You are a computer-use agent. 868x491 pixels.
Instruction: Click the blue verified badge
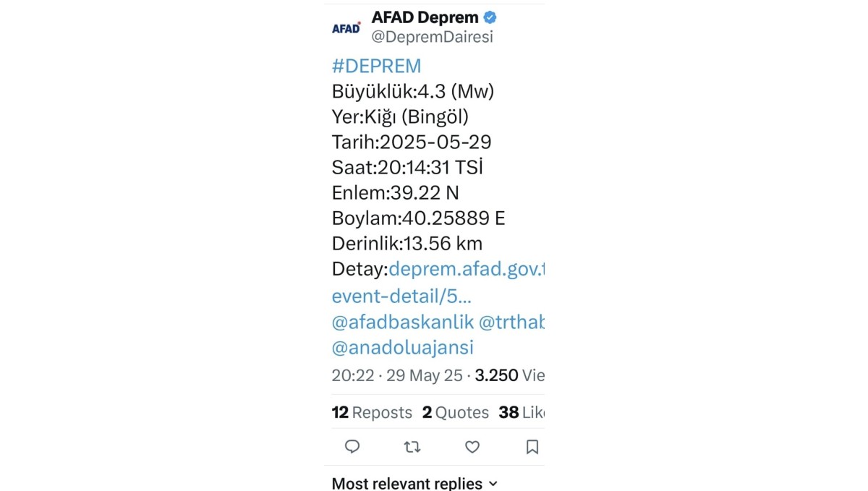point(490,17)
